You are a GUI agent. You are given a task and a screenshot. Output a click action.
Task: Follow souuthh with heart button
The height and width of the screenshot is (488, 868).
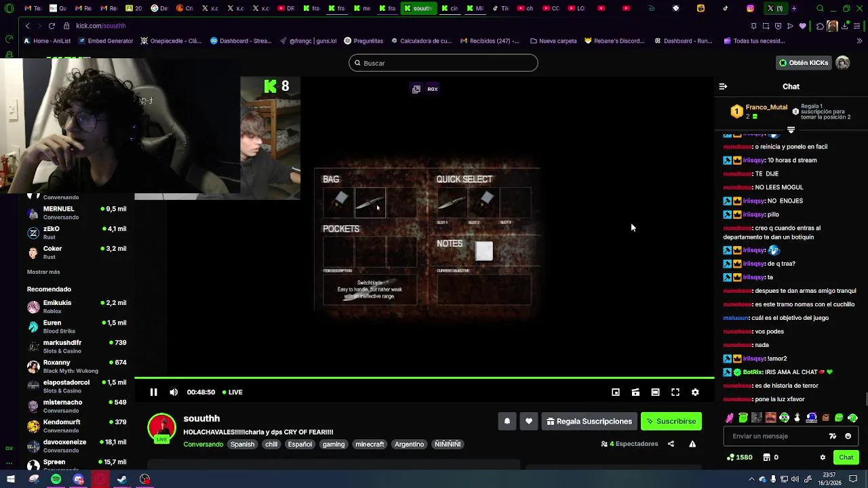[x=529, y=421]
